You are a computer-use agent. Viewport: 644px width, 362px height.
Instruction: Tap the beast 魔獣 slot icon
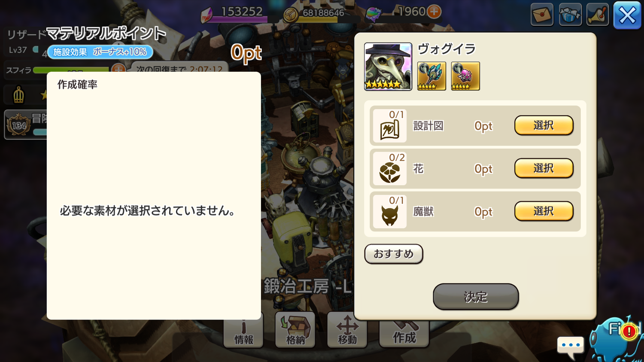(390, 212)
